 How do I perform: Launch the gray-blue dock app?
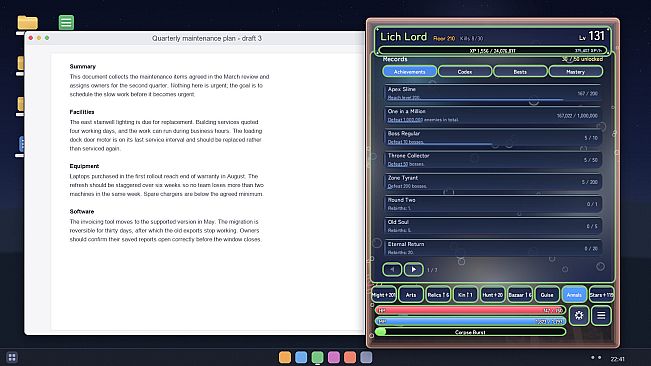pyautogui.click(x=366, y=357)
